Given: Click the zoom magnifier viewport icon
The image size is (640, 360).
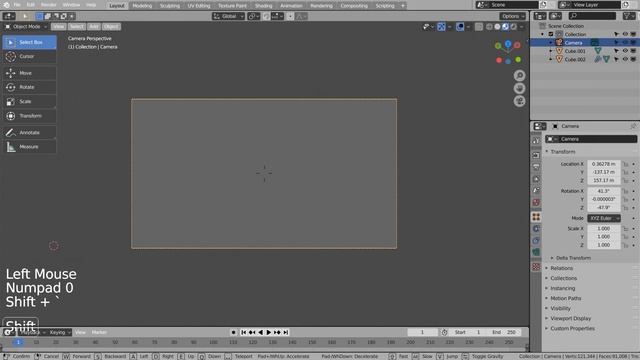Looking at the screenshot, I should pyautogui.click(x=519, y=76).
